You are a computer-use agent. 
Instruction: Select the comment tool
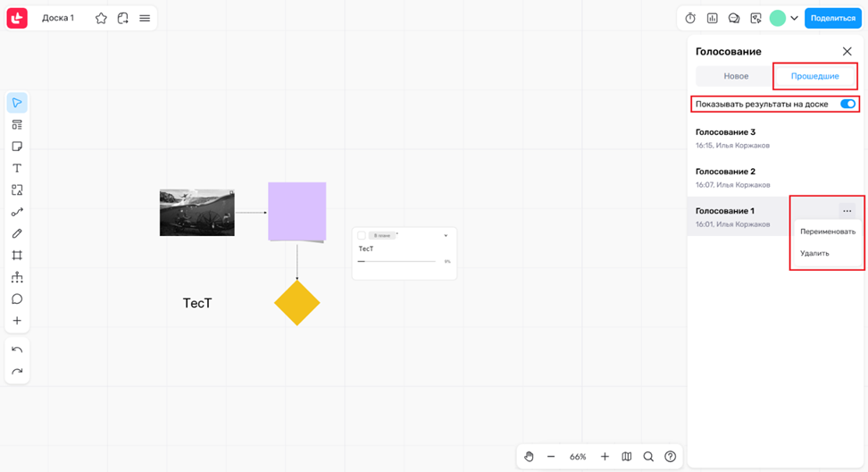pos(17,299)
